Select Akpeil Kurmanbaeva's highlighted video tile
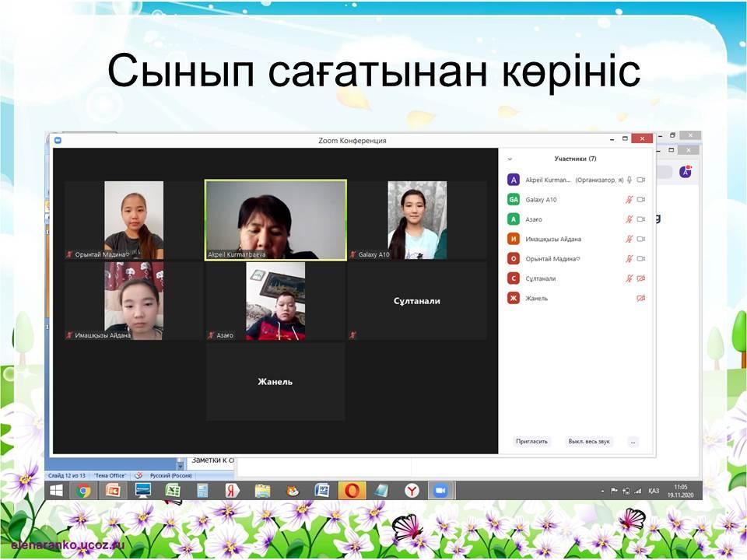 pyautogui.click(x=275, y=219)
